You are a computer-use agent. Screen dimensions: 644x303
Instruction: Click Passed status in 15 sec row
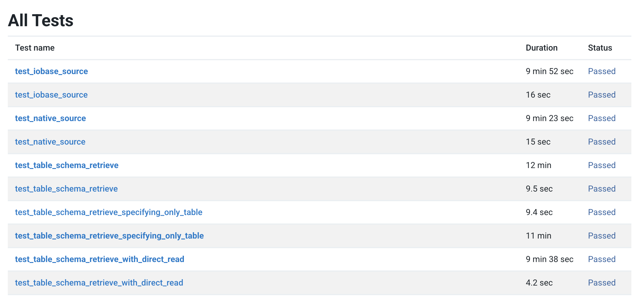pos(602,142)
